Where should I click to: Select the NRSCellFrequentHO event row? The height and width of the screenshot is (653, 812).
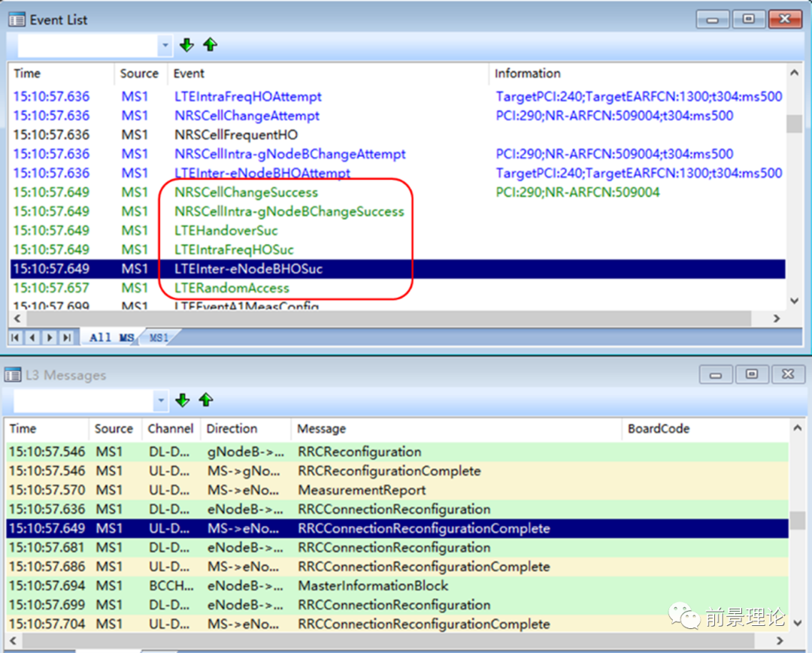[x=398, y=135]
